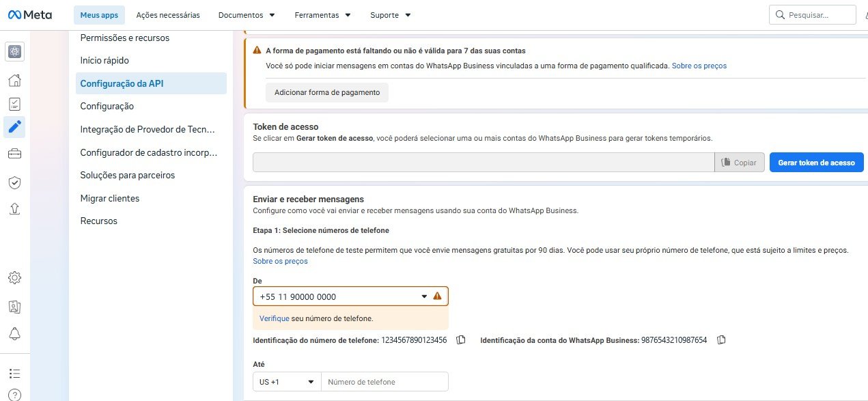This screenshot has height=401, width=868.
Task: Click the Enviar e receber mensagens heading
Action: pyautogui.click(x=308, y=199)
